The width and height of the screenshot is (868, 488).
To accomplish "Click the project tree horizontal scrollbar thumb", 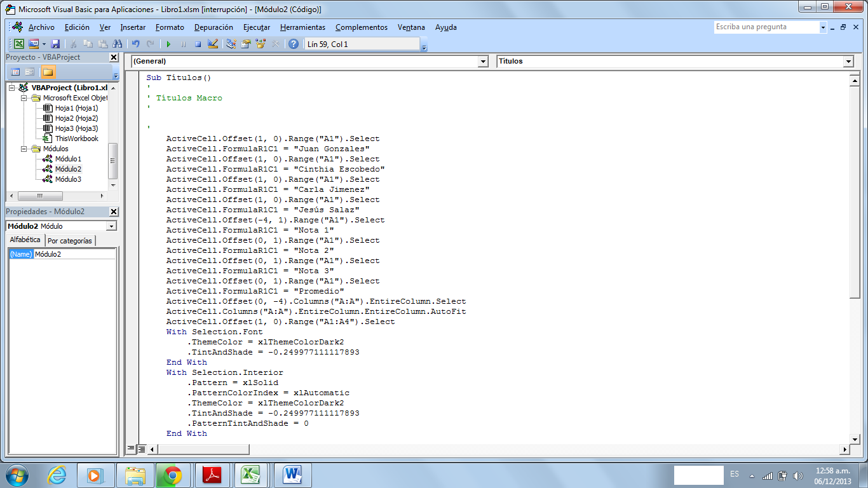I will click(39, 196).
